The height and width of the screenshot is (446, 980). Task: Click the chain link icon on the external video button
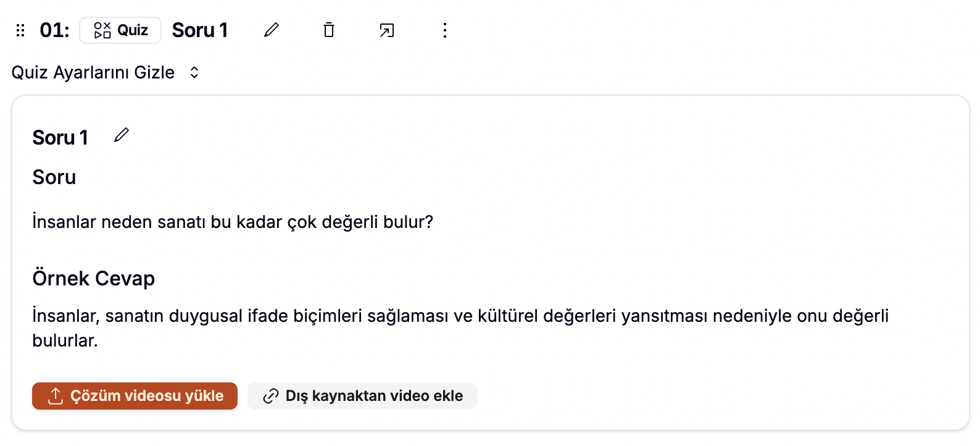[x=270, y=396]
